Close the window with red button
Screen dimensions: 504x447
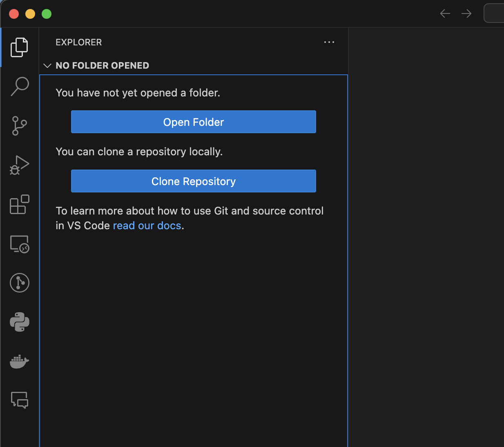point(14,14)
